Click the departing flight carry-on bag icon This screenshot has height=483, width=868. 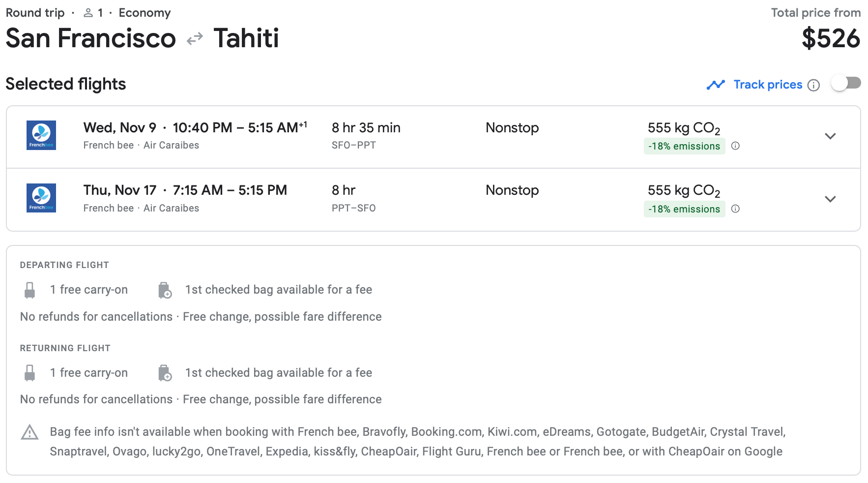[x=30, y=290]
